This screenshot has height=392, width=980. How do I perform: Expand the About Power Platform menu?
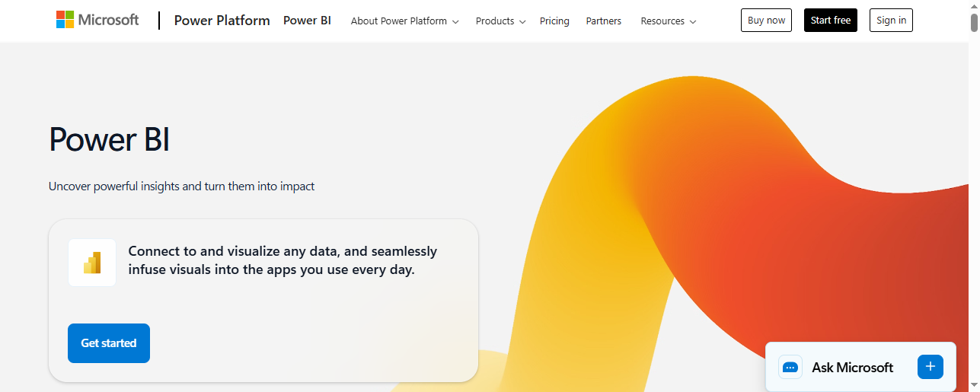pyautogui.click(x=404, y=21)
